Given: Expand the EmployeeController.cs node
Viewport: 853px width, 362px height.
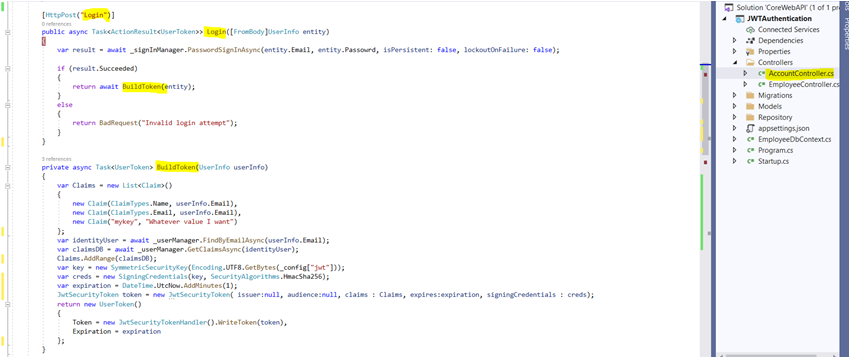Looking at the screenshot, I should click(x=745, y=84).
